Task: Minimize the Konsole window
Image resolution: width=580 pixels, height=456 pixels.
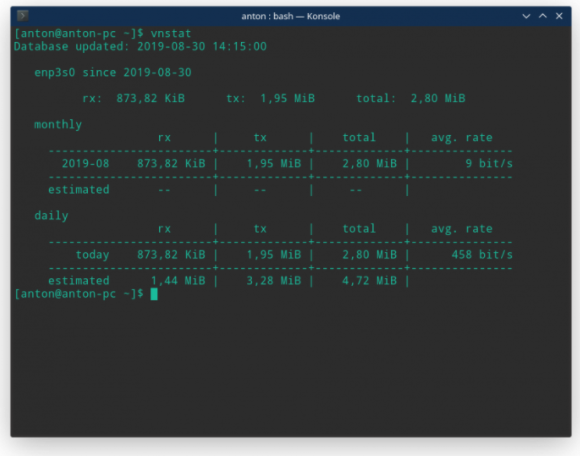Action: (x=526, y=16)
